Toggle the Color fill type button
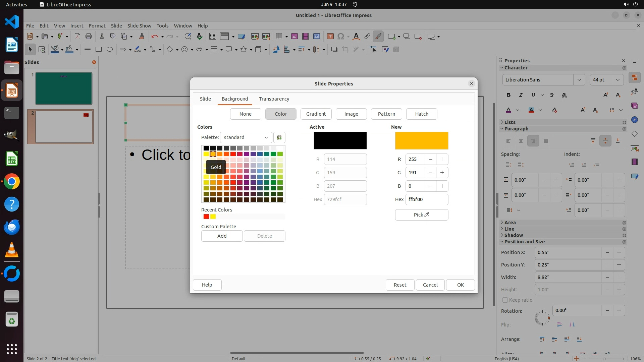This screenshot has height=362, width=644. 280,114
